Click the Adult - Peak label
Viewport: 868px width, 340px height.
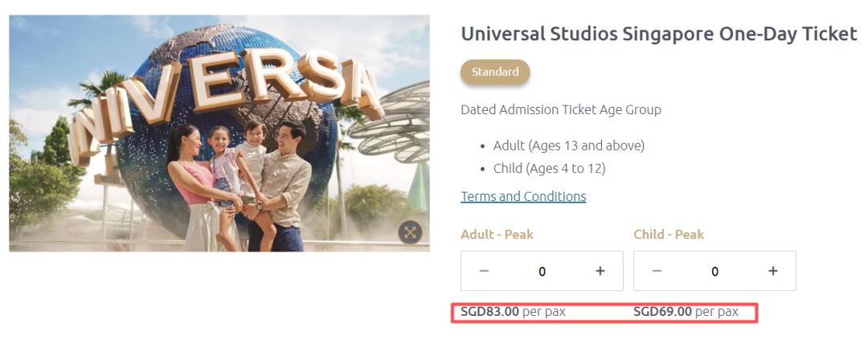point(497,235)
